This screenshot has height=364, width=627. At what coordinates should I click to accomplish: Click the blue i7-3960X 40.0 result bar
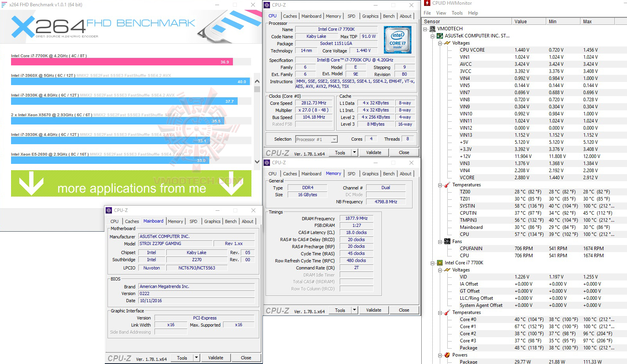[130, 82]
